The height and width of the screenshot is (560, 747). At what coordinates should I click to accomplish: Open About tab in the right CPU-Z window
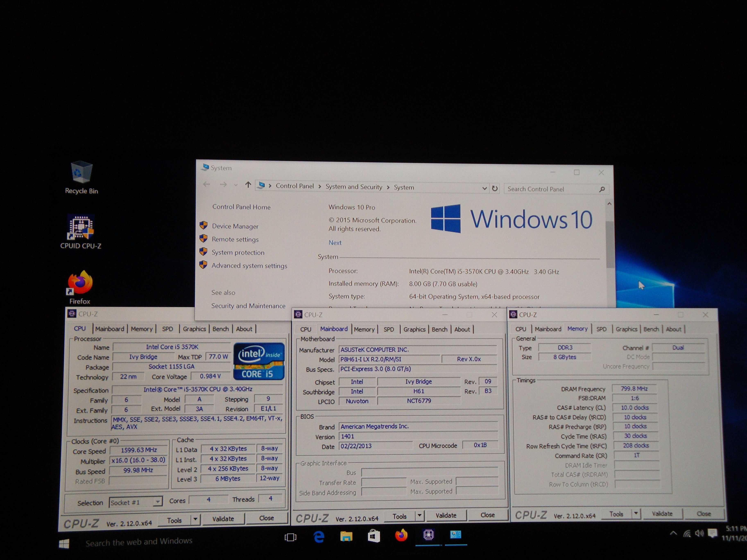tap(673, 329)
